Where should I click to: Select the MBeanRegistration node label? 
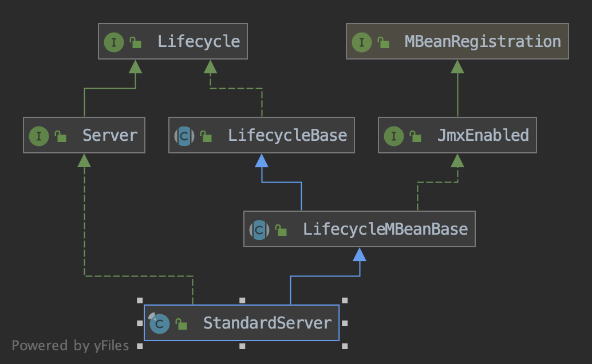click(x=483, y=42)
